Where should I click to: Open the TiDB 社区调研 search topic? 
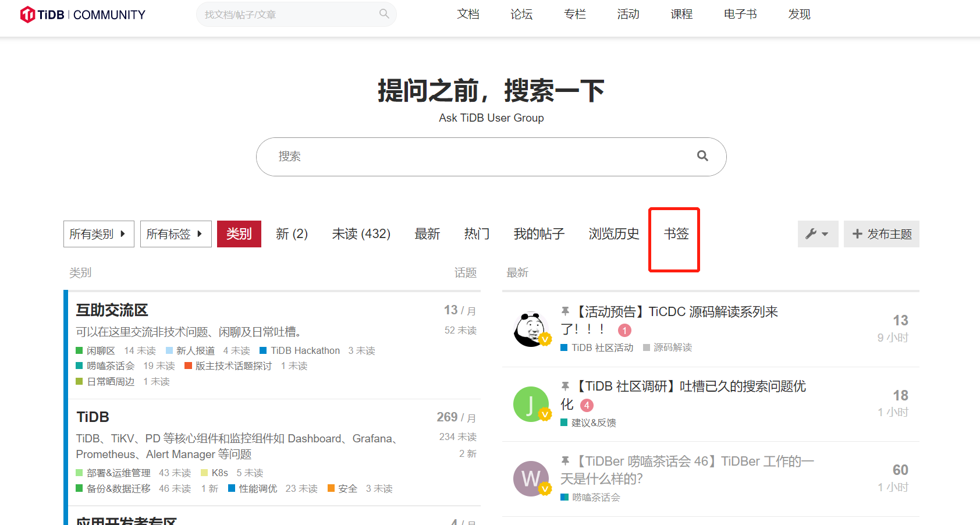(683, 395)
